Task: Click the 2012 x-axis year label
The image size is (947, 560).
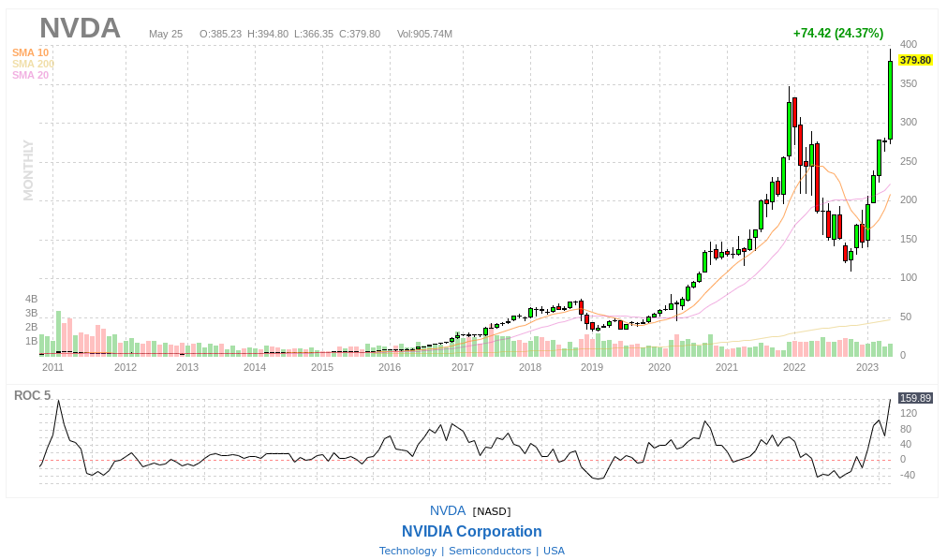Action: 125,367
